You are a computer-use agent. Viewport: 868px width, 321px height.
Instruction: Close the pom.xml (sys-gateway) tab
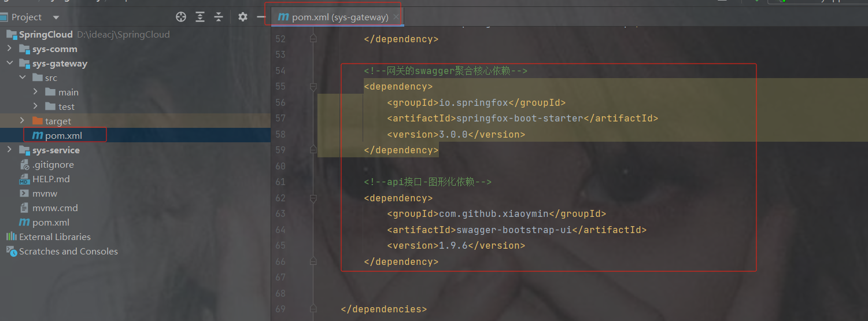(x=396, y=17)
